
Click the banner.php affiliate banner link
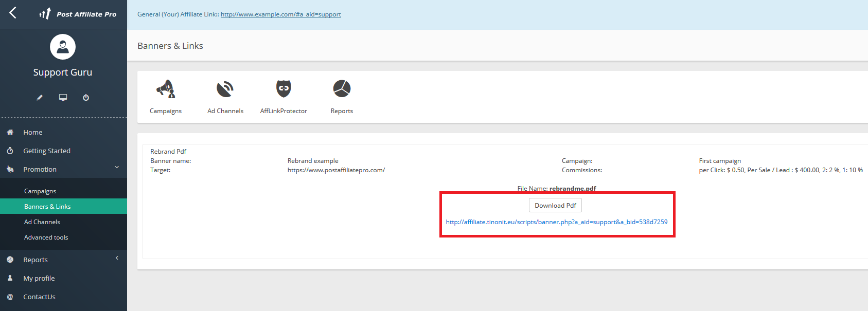[x=556, y=222]
